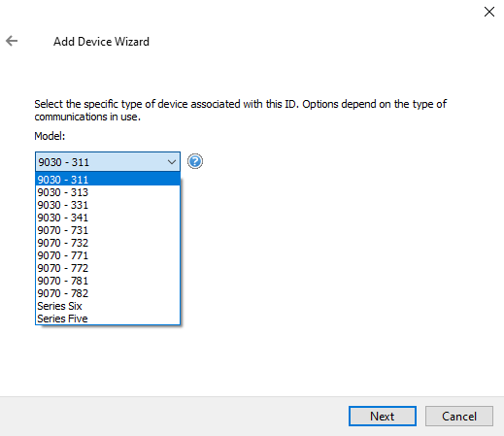Collapse the Model dropdown using its chevron
The height and width of the screenshot is (436, 504).
pos(172,162)
